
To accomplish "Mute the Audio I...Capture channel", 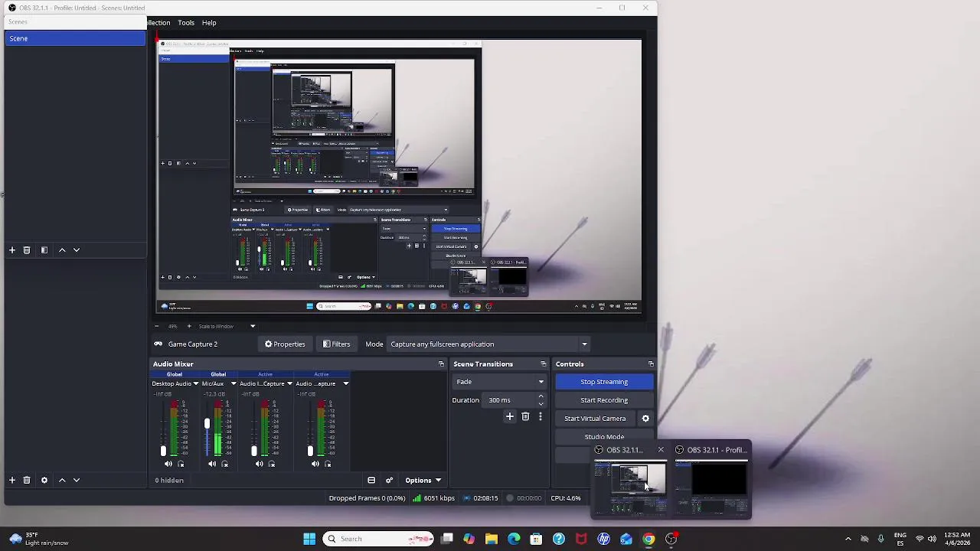I will 259,464.
